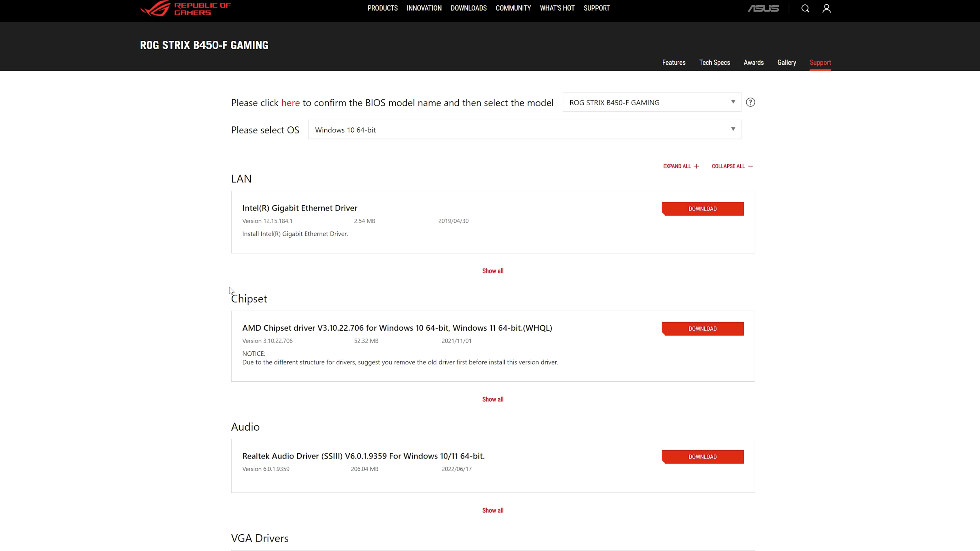The height and width of the screenshot is (551, 980).
Task: Click the LAN section heading
Action: [x=241, y=179]
